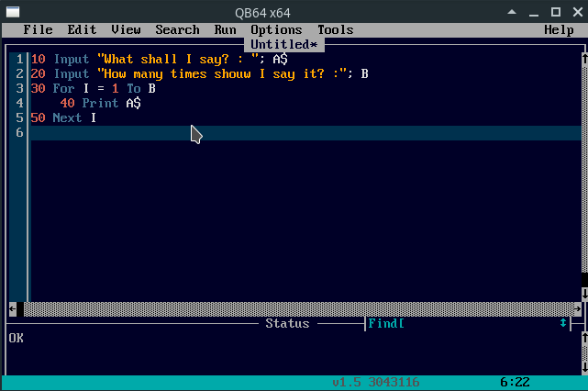Click the version text v1.5 3043116
The image size is (588, 391).
(376, 382)
